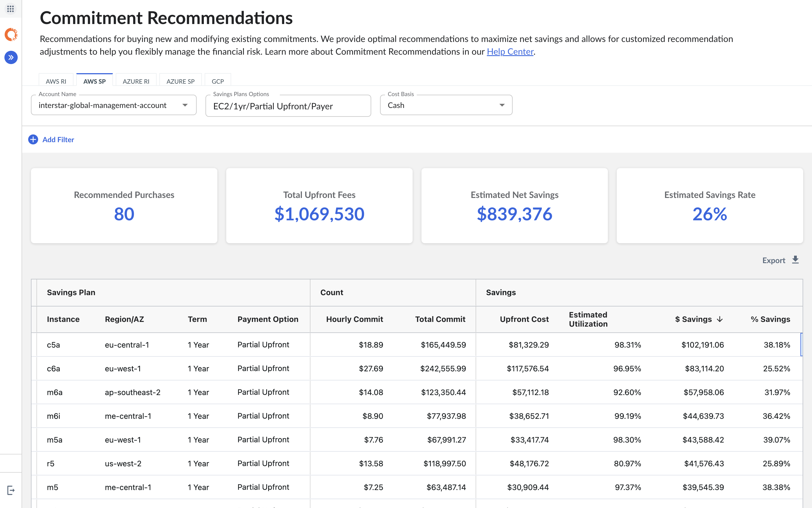Click the eu-central-1 region cell
Viewport: 812px width, 508px height.
coord(127,345)
